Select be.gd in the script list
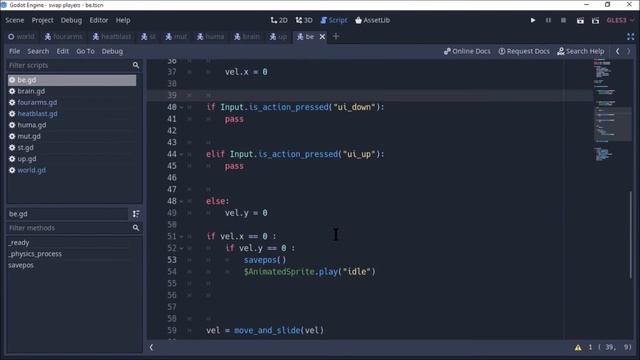Screen dimensions: 640x360 click(x=72, y=80)
